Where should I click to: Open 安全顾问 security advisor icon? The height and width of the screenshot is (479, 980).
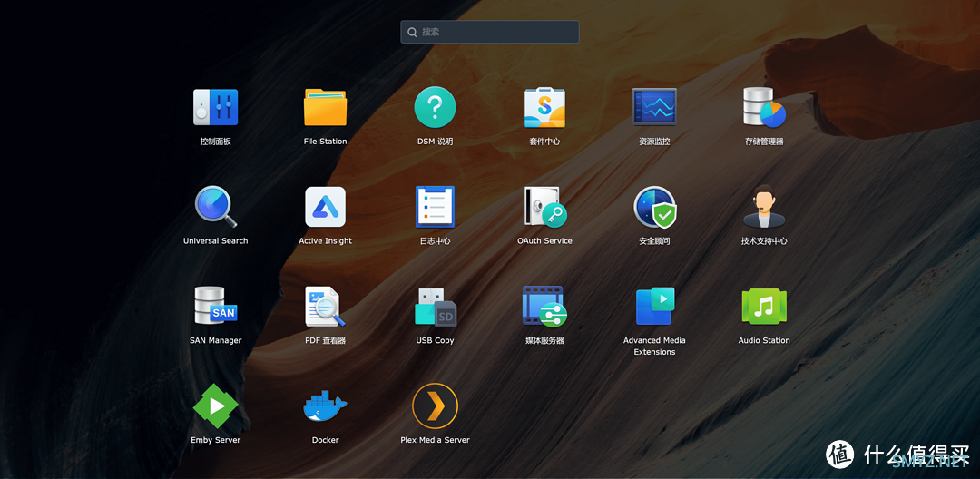pyautogui.click(x=654, y=207)
